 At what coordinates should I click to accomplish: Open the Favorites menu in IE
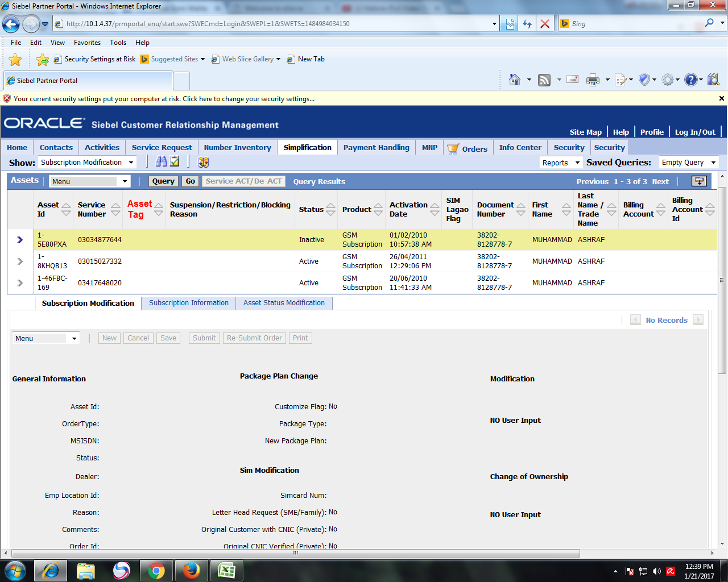pos(87,43)
